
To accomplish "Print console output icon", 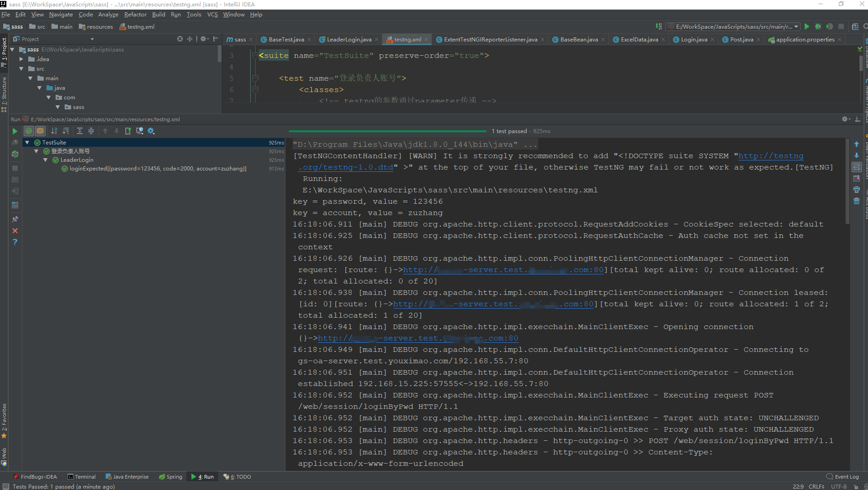I will coord(857,190).
